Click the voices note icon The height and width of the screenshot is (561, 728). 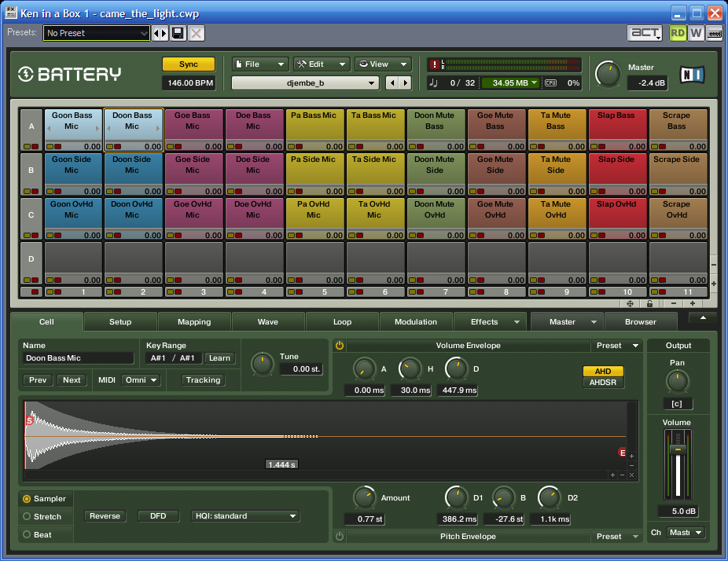coord(434,83)
